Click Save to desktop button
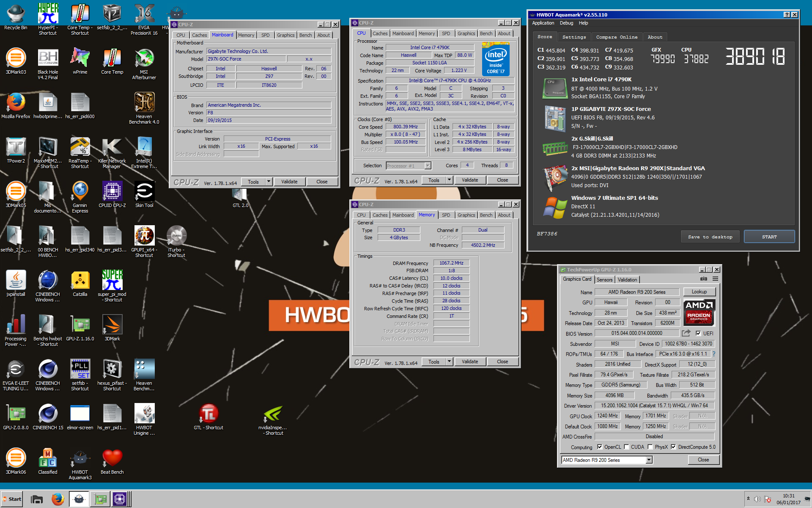The width and height of the screenshot is (812, 508). [x=710, y=237]
